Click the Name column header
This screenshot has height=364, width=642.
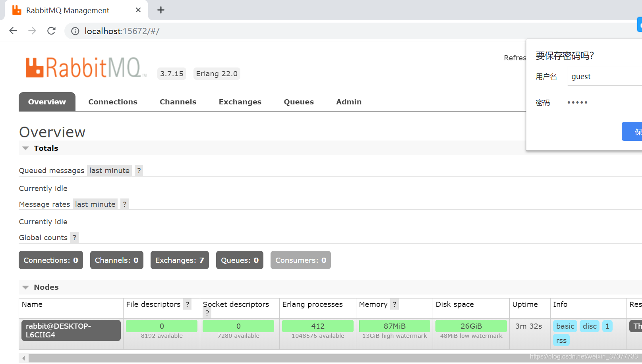click(32, 304)
